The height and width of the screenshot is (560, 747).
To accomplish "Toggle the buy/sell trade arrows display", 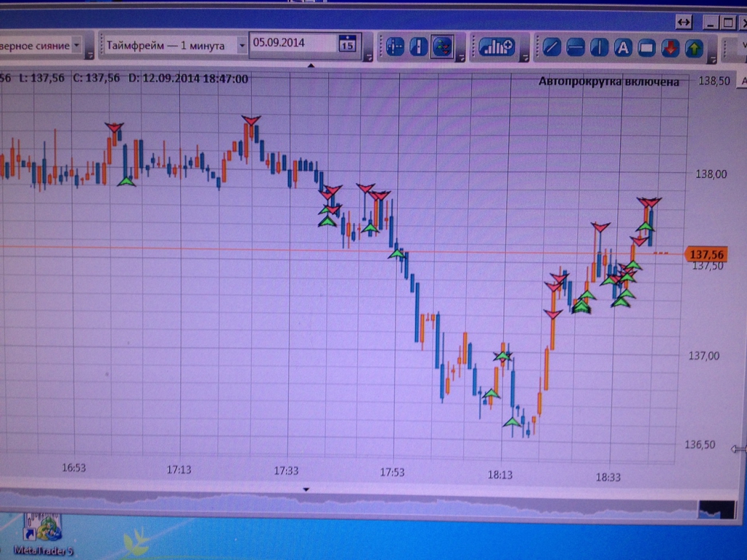I will pos(441,47).
